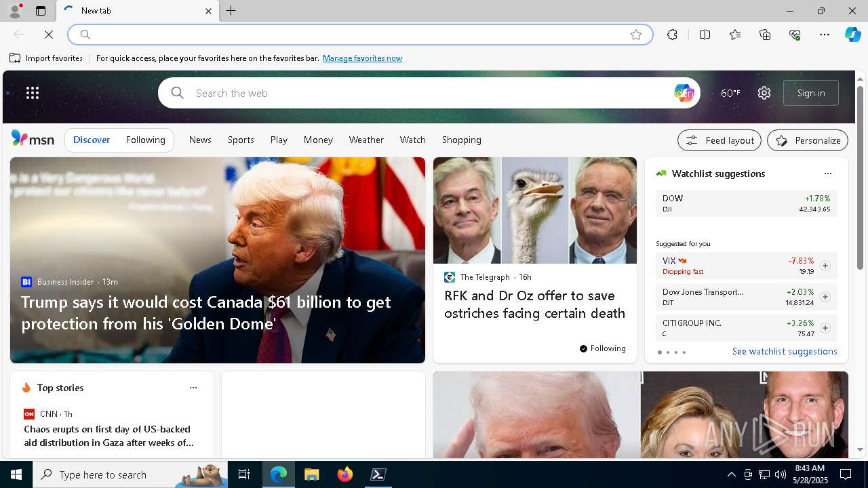Viewport: 868px width, 488px height.
Task: Open Collections icon in toolbar
Action: coord(765,35)
